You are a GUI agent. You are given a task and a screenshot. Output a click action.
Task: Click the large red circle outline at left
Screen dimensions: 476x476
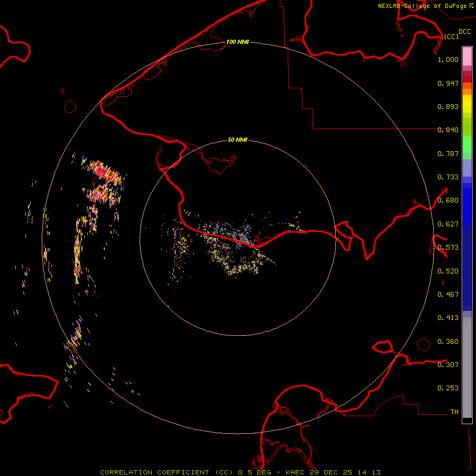[x=70, y=107]
